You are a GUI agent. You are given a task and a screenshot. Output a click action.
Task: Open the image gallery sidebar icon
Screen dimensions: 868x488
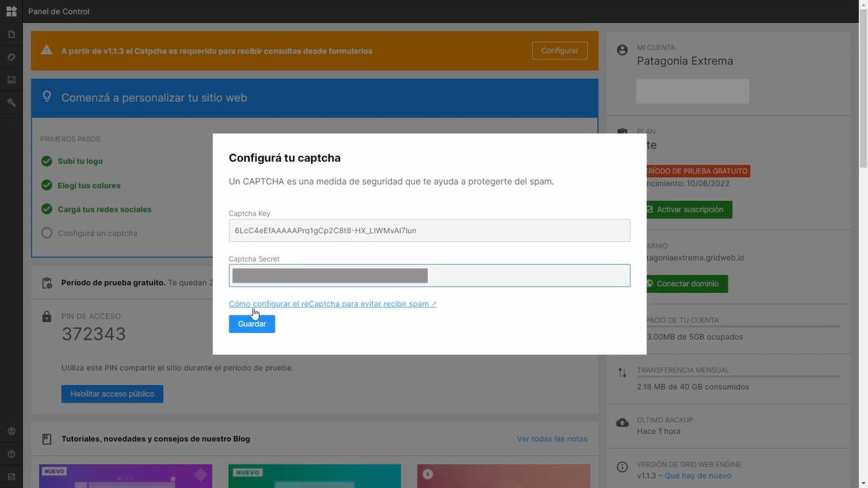click(11, 80)
